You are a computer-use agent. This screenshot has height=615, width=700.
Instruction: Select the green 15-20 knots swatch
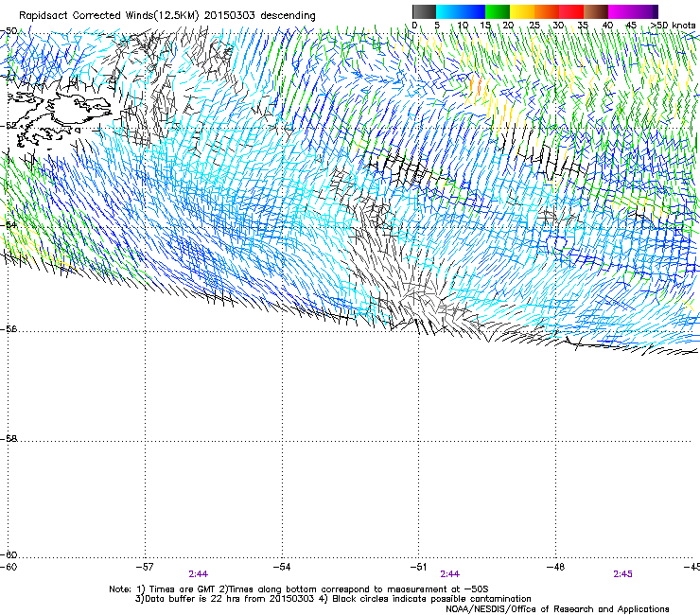(498, 11)
